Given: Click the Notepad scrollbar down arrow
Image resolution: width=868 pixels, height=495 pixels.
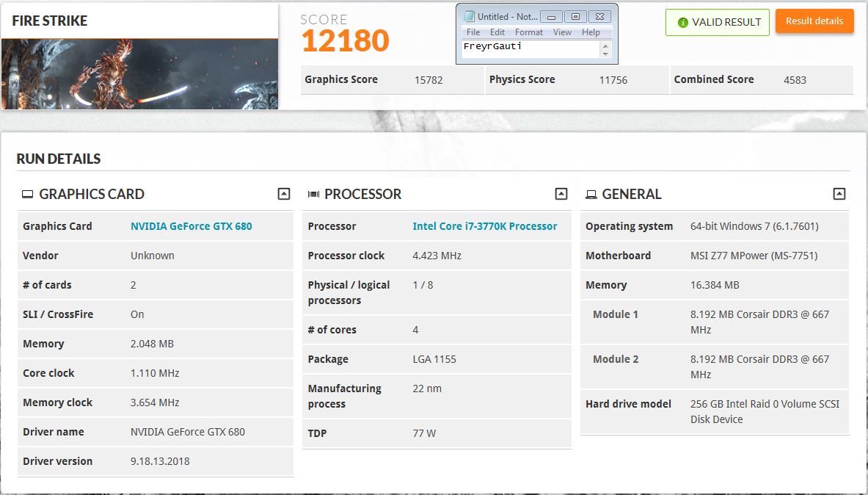Looking at the screenshot, I should [605, 54].
